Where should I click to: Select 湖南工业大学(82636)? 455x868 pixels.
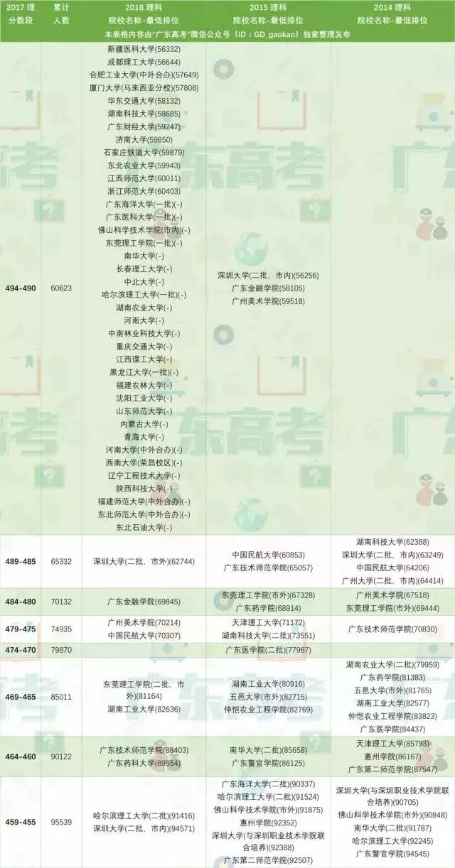[144, 710]
